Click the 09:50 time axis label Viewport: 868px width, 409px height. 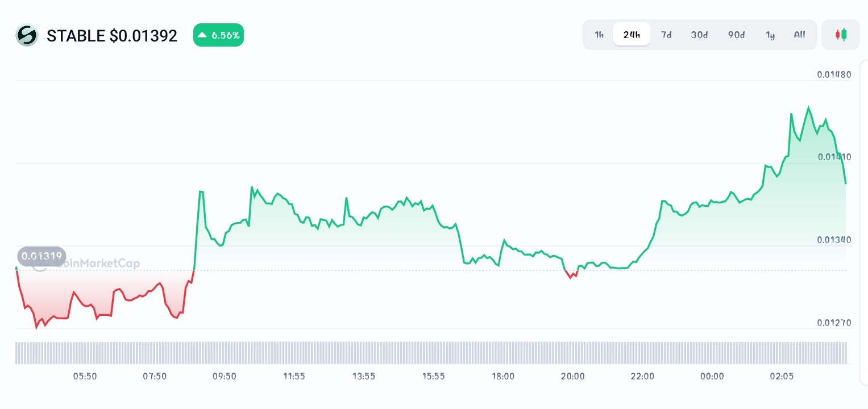pos(224,376)
